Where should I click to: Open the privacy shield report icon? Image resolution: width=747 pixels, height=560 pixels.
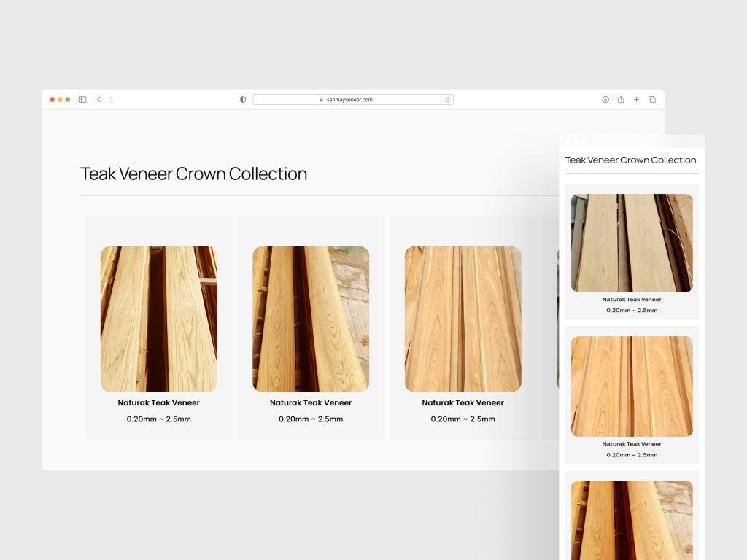[x=243, y=100]
